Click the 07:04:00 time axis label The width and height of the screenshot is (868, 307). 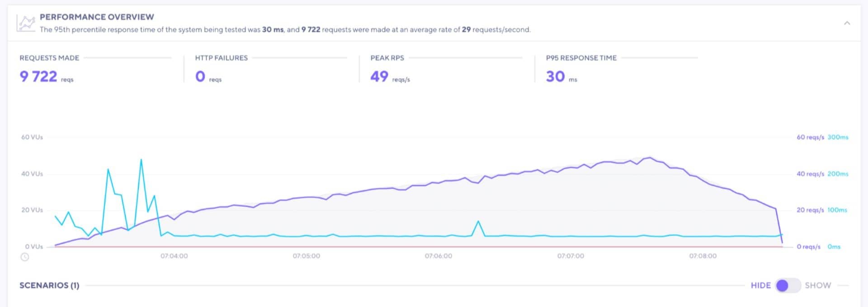174,256
